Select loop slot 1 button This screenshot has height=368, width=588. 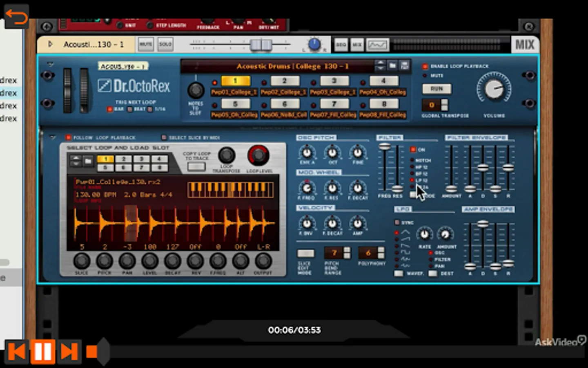click(236, 81)
